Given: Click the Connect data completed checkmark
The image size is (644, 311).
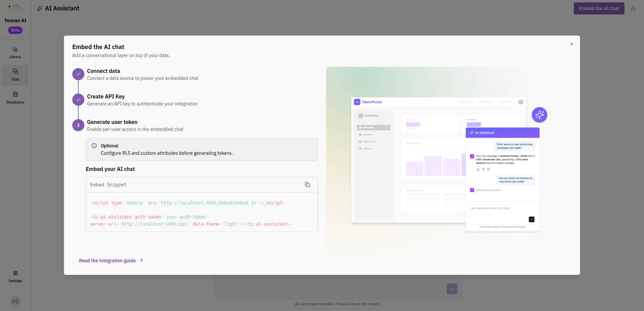Looking at the screenshot, I should [78, 74].
